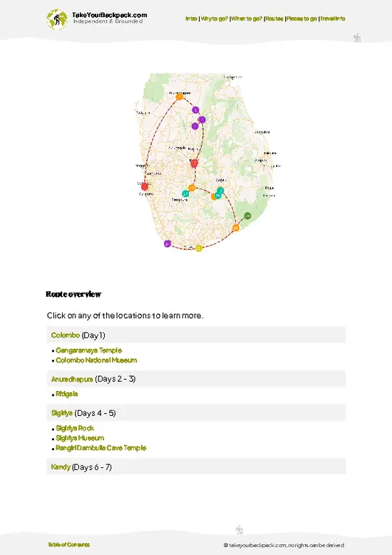Click the 'Independent & Grounded' tagline
This screenshot has height=555, width=392.
[108, 21]
